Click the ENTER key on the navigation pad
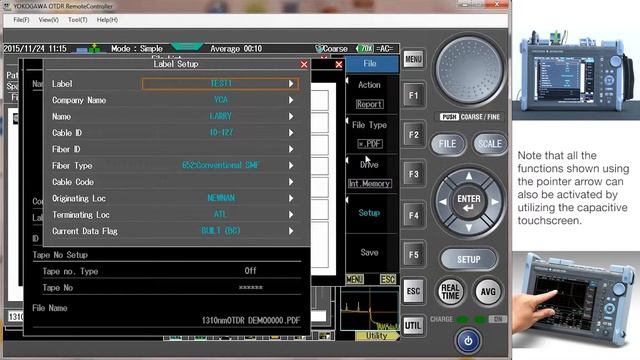Image resolution: width=640 pixels, height=360 pixels. tap(469, 202)
